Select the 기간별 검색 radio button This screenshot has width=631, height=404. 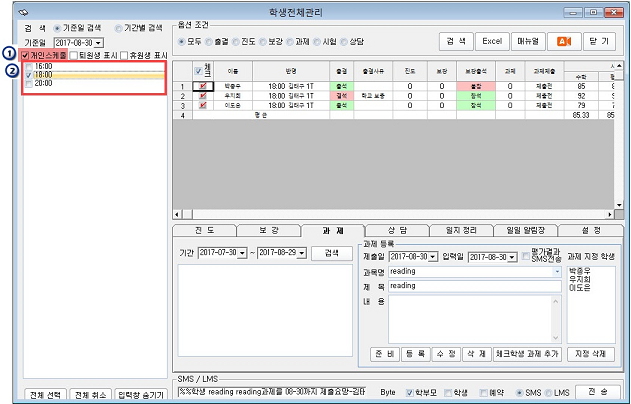(x=120, y=28)
